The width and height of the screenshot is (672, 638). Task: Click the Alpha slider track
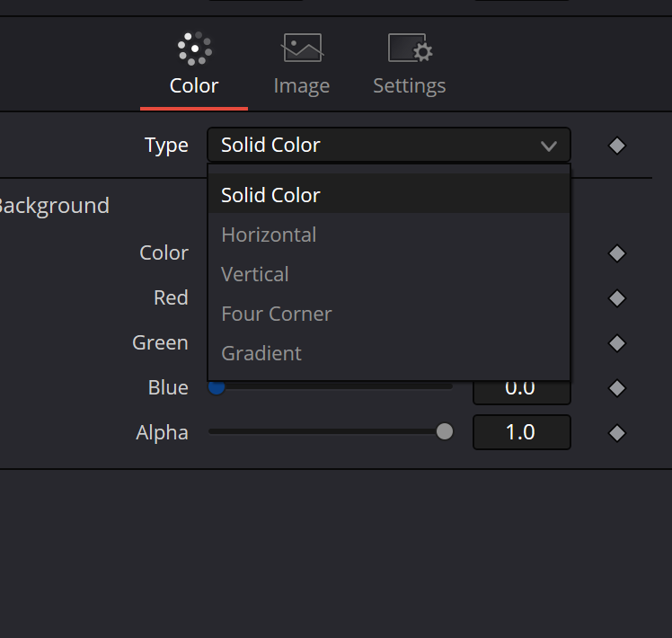(331, 431)
